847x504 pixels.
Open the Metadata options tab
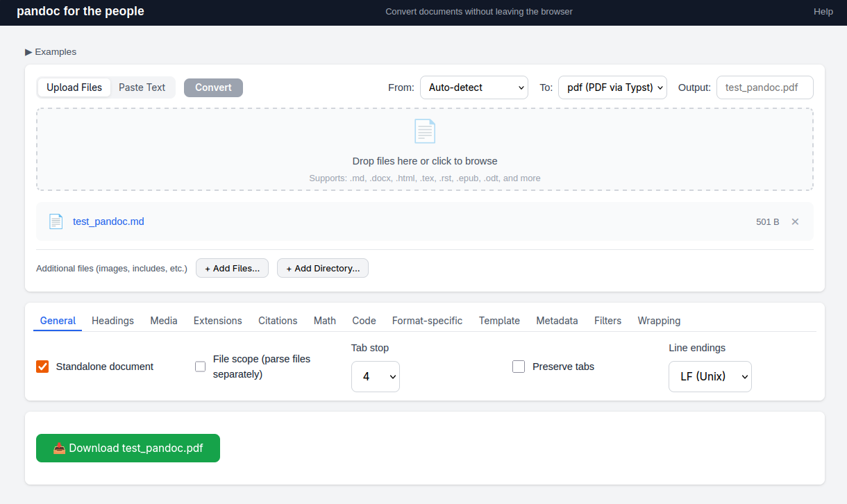[x=557, y=321]
